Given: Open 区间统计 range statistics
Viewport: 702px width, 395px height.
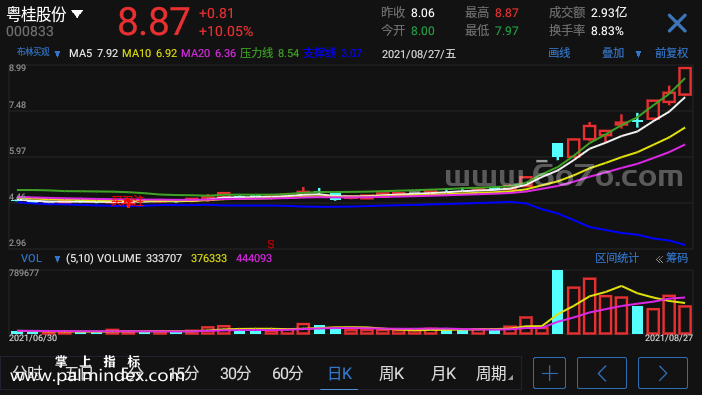Looking at the screenshot, I should tap(617, 258).
